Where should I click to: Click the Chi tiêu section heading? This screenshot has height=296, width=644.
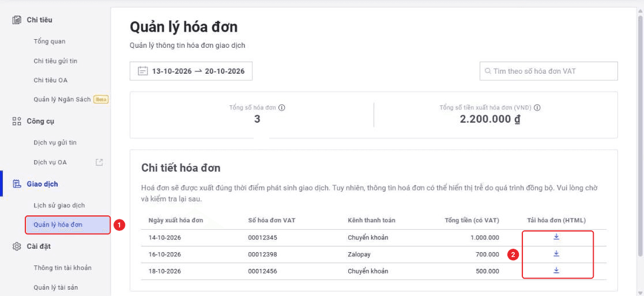[39, 20]
